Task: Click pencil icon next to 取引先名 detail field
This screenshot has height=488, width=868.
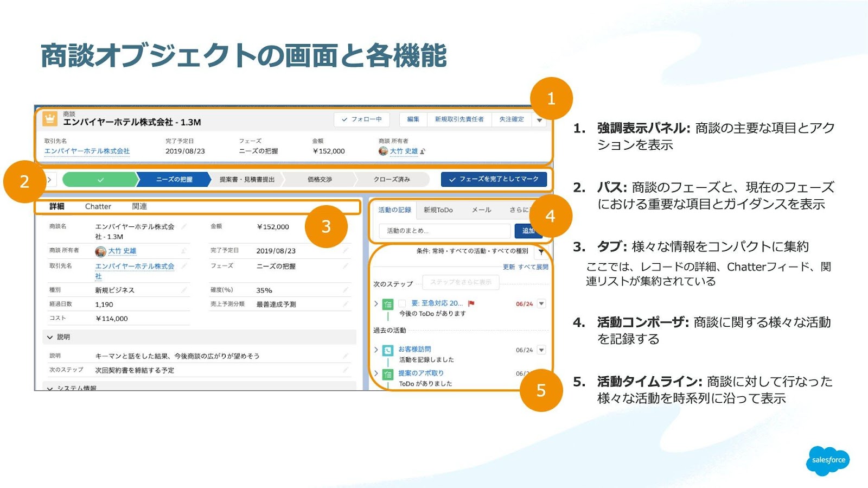Action: pos(184,266)
